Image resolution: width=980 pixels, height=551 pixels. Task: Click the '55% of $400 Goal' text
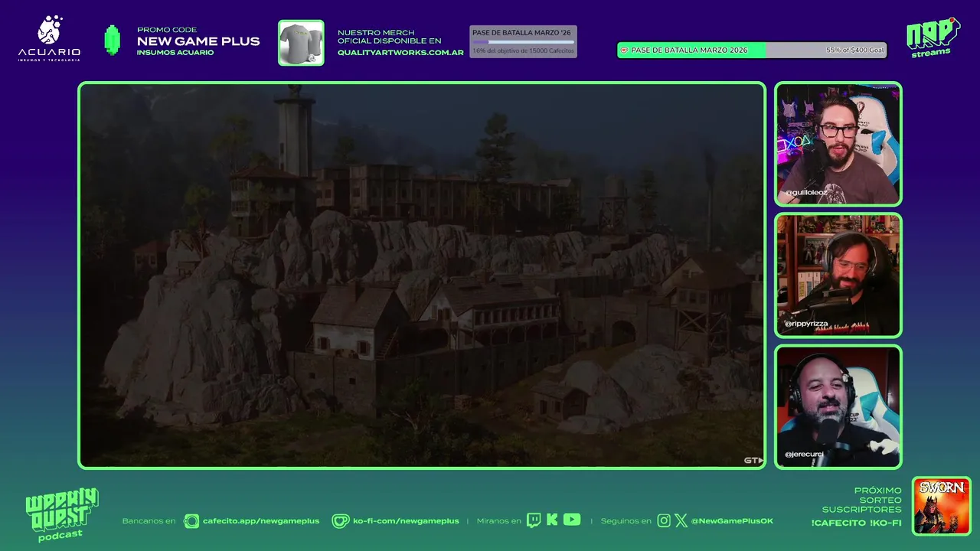pyautogui.click(x=854, y=50)
